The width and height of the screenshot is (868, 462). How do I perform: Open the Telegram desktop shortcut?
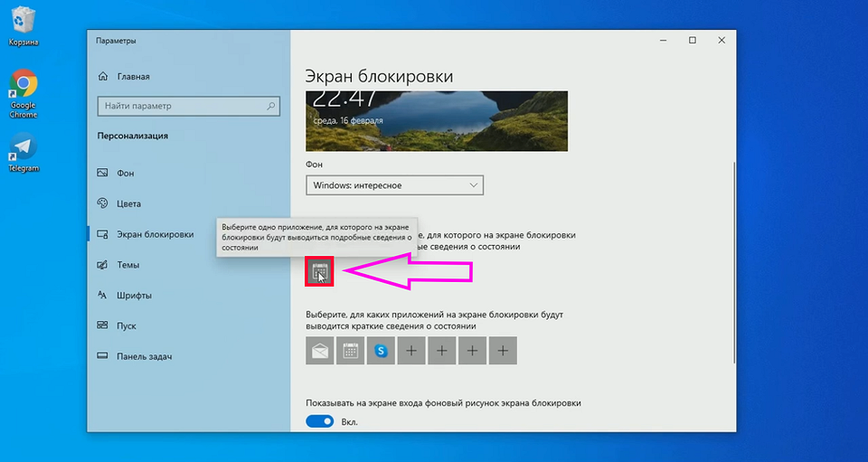click(24, 153)
